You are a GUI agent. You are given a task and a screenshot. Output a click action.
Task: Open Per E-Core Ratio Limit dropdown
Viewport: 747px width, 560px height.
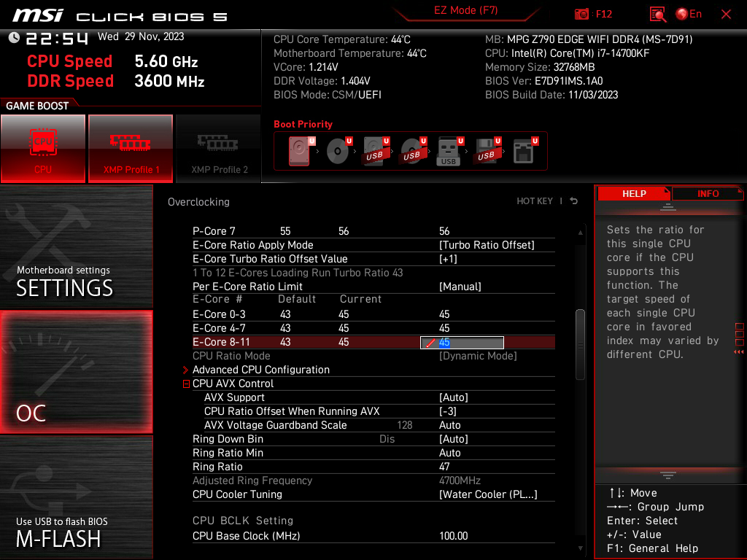[460, 286]
